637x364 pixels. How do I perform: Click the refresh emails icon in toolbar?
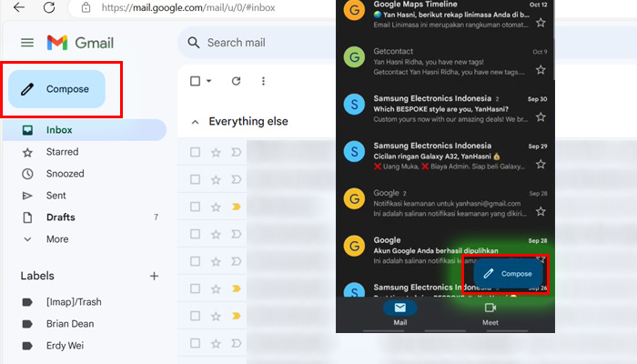point(236,81)
